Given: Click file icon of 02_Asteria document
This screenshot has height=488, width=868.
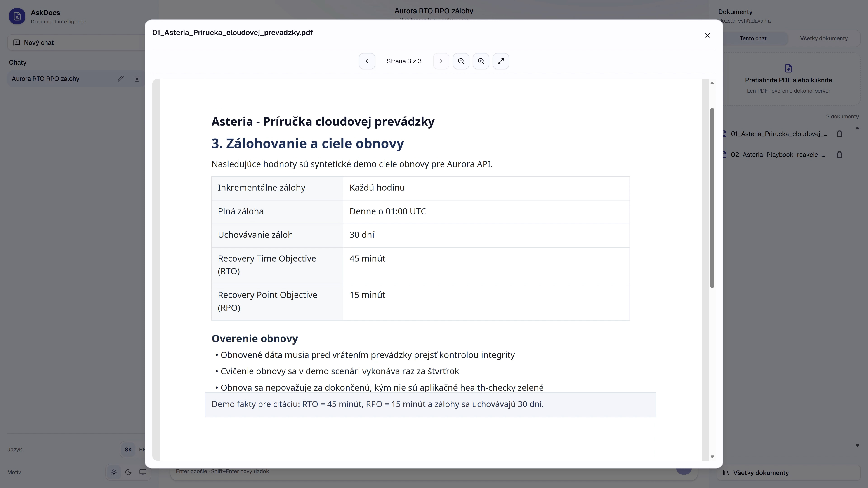Looking at the screenshot, I should (x=725, y=155).
